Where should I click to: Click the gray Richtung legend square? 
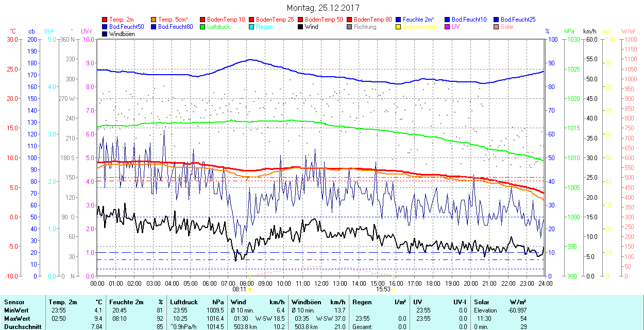(350, 27)
